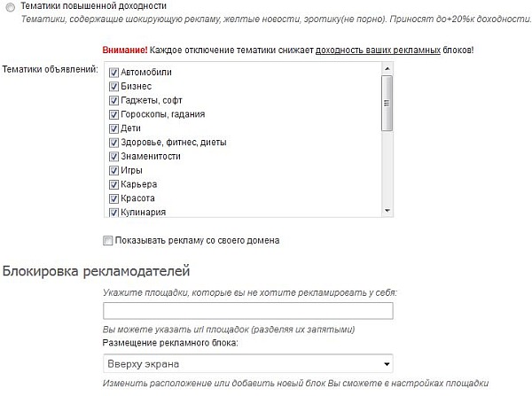The image size is (532, 396).
Task: Open the Вверху экрана placement dropdown
Action: coord(248,363)
